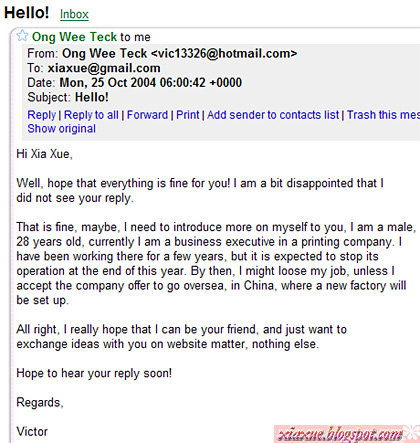Screen dimensions: 420x443
Task: Trash this message
Action: coord(383,115)
